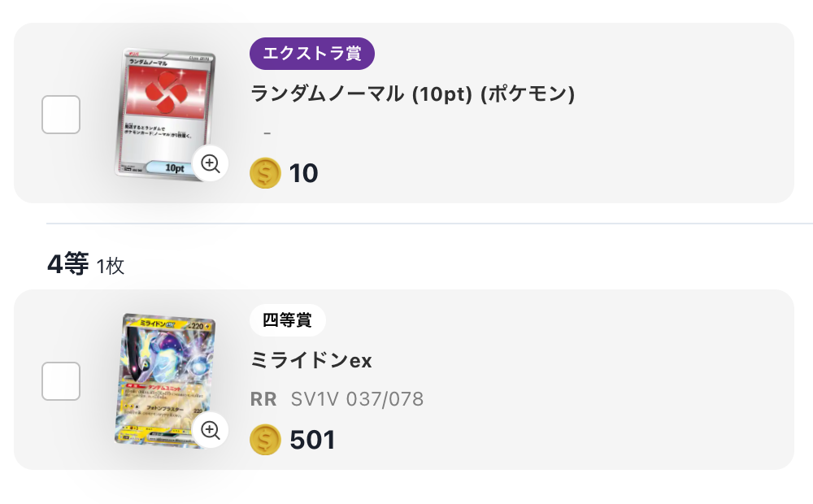Viewport: 813px width, 504px height.
Task: Click the 10 coin price
Action: pos(304,173)
